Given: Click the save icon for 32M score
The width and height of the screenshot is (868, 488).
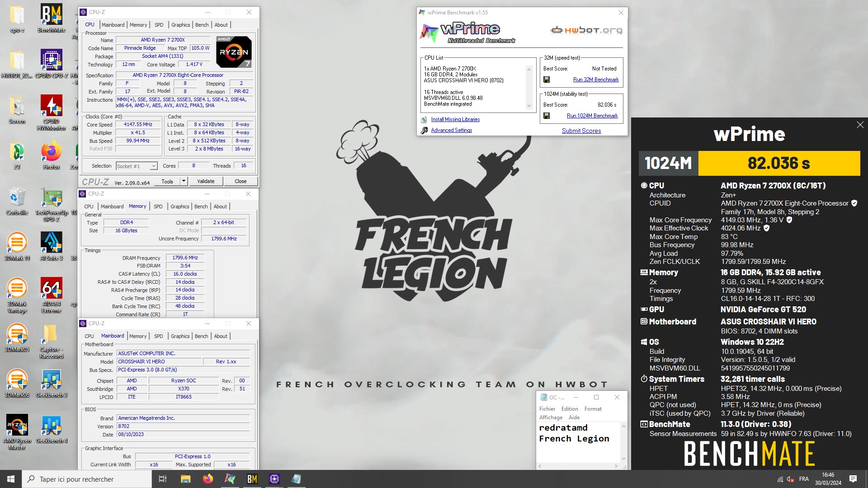Looking at the screenshot, I should (547, 80).
